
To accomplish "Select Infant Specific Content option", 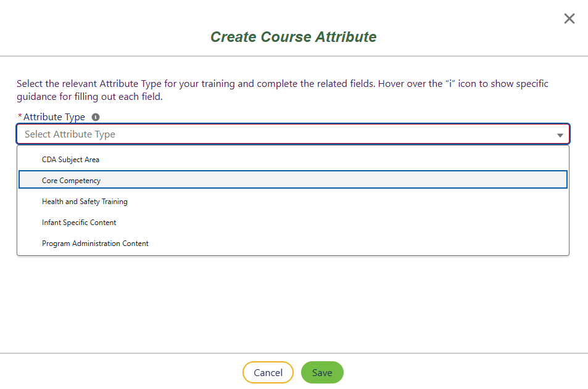I will tap(293, 223).
